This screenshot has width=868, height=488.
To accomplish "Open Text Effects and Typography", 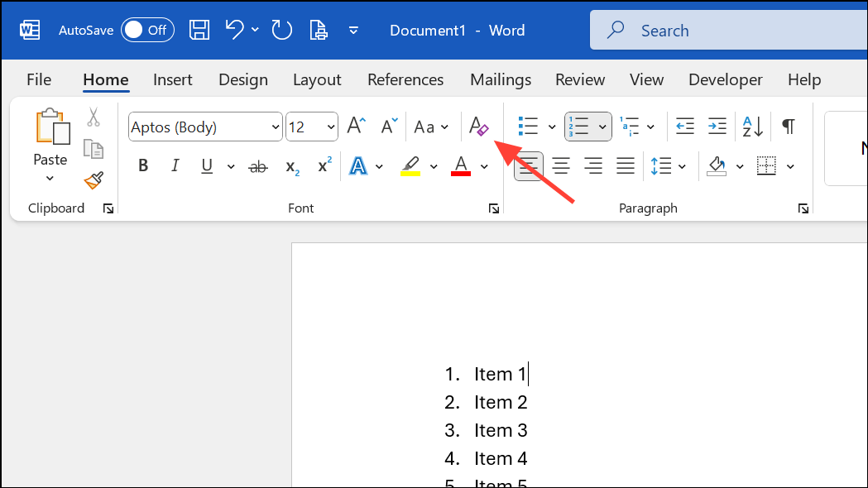I will 357,165.
